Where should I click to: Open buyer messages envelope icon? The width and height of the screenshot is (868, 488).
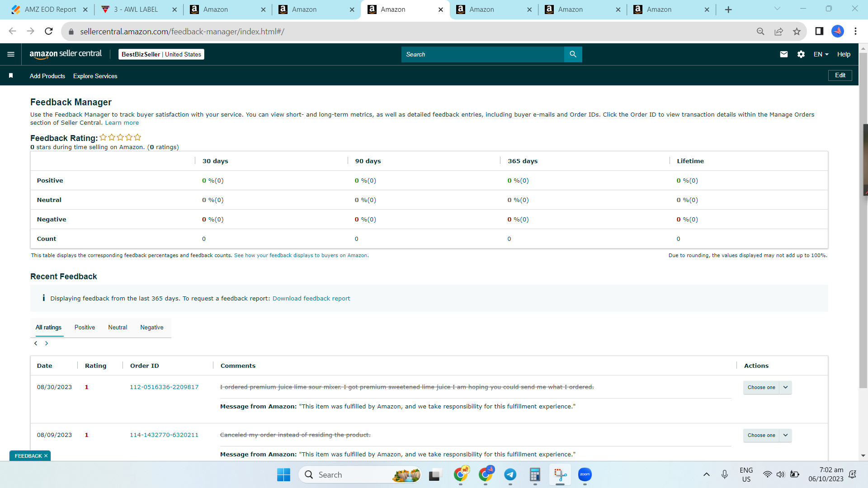pos(784,54)
